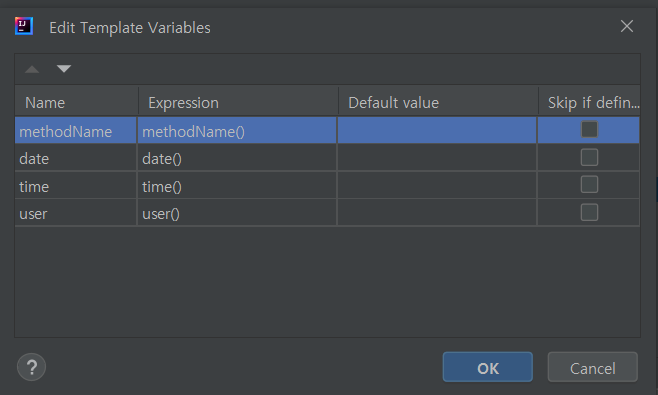658x395 pixels.
Task: Click the move up arrow icon
Action: pyautogui.click(x=32, y=69)
